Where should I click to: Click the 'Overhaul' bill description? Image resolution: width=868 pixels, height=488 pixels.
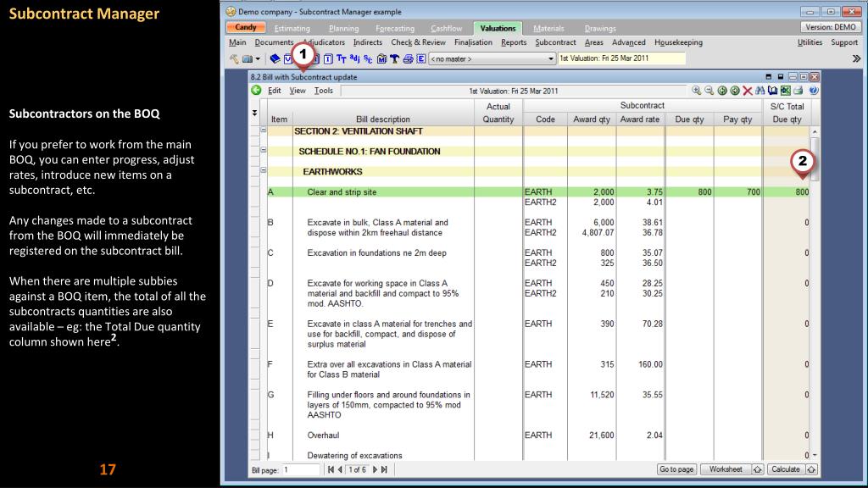click(x=323, y=435)
